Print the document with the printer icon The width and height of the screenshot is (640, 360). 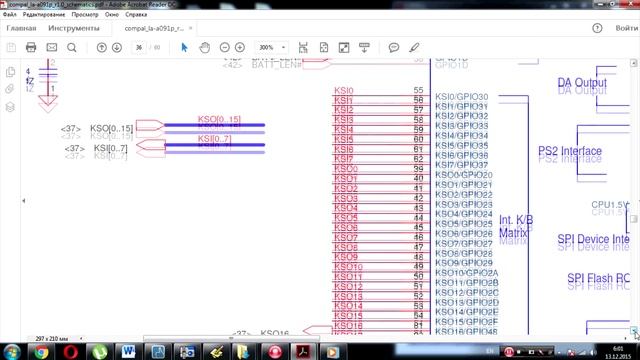click(x=31, y=47)
